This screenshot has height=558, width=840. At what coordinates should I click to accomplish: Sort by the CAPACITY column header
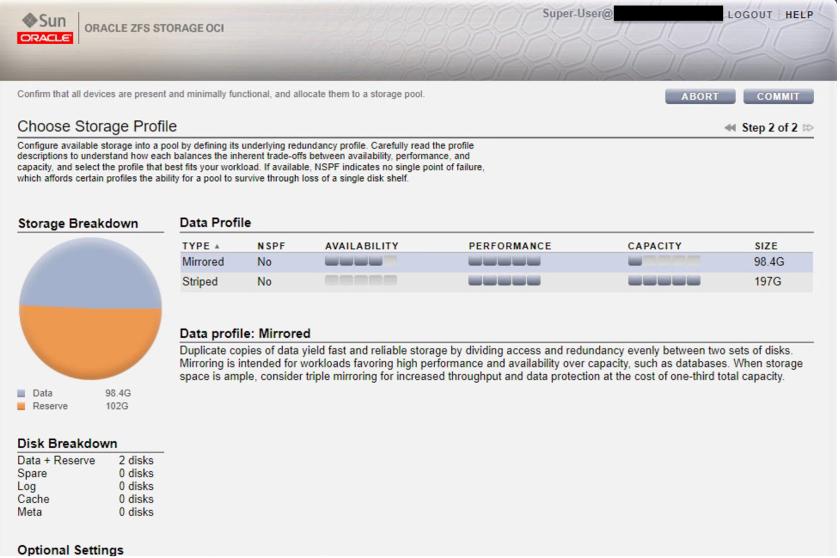tap(656, 246)
